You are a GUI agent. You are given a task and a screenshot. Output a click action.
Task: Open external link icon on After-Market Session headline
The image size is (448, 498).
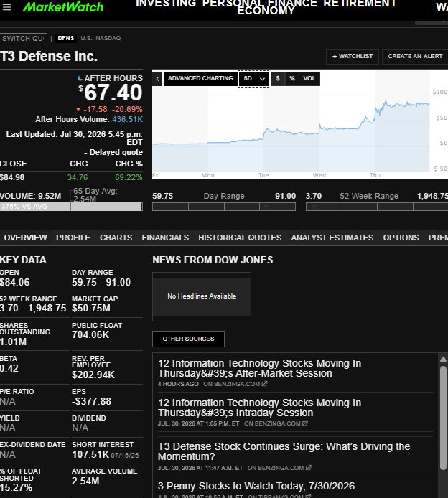coord(264,384)
